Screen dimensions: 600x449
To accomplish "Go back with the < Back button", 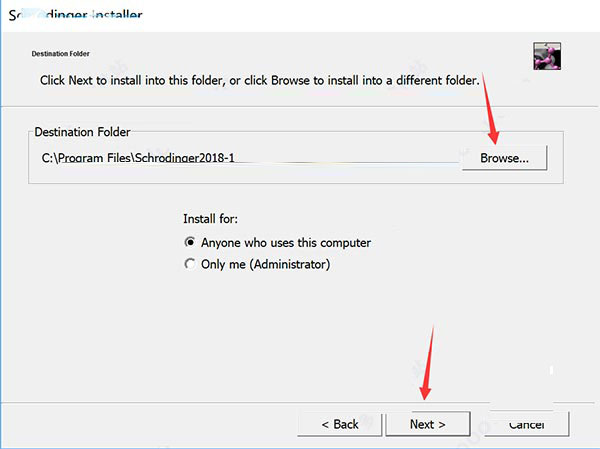I will coord(340,424).
